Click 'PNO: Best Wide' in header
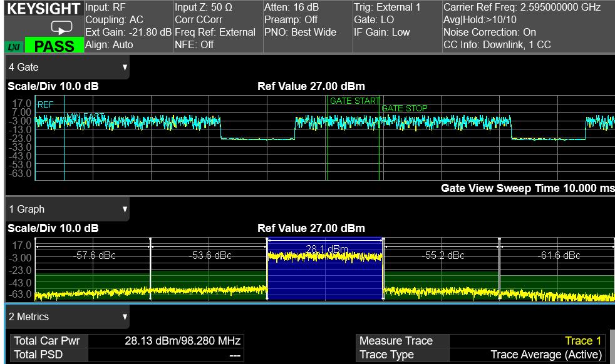 pyautogui.click(x=300, y=33)
